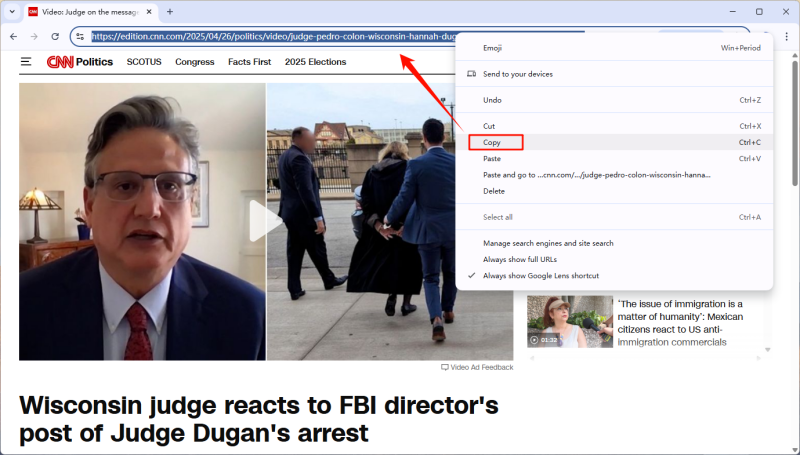This screenshot has width=800, height=455.
Task: Click the browser Back arrow
Action: tap(13, 36)
